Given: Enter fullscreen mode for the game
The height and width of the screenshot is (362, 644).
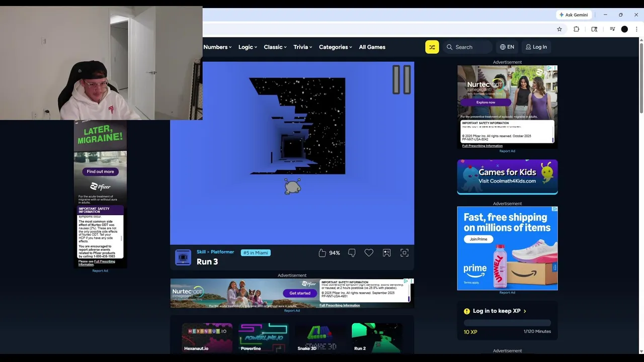Looking at the screenshot, I should (x=405, y=253).
